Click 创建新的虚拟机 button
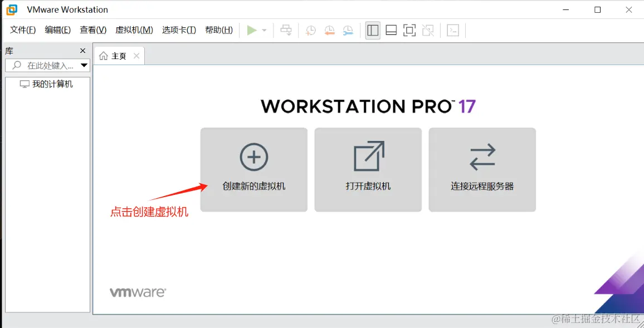 (x=254, y=169)
